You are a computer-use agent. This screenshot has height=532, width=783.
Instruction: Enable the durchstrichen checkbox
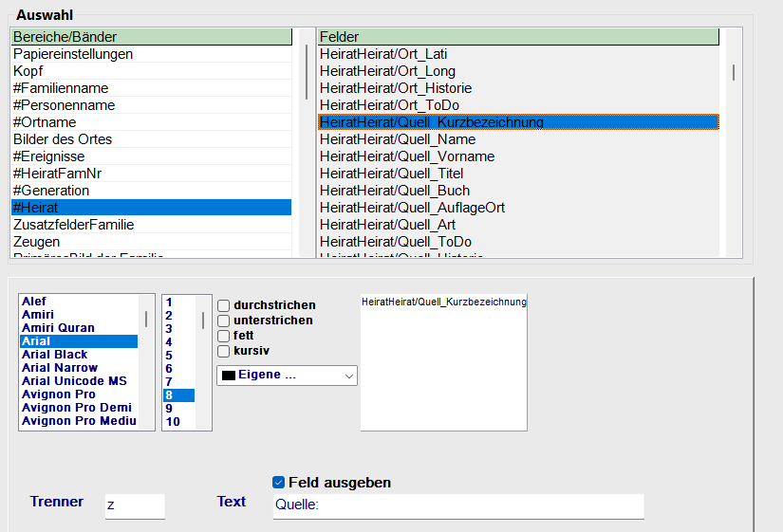(224, 305)
